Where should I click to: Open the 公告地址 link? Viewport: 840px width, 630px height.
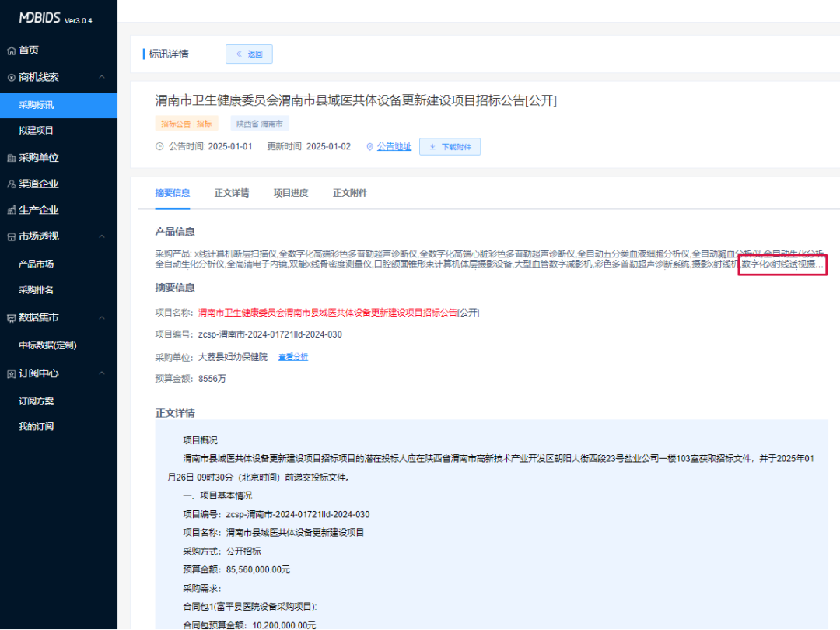coord(394,146)
